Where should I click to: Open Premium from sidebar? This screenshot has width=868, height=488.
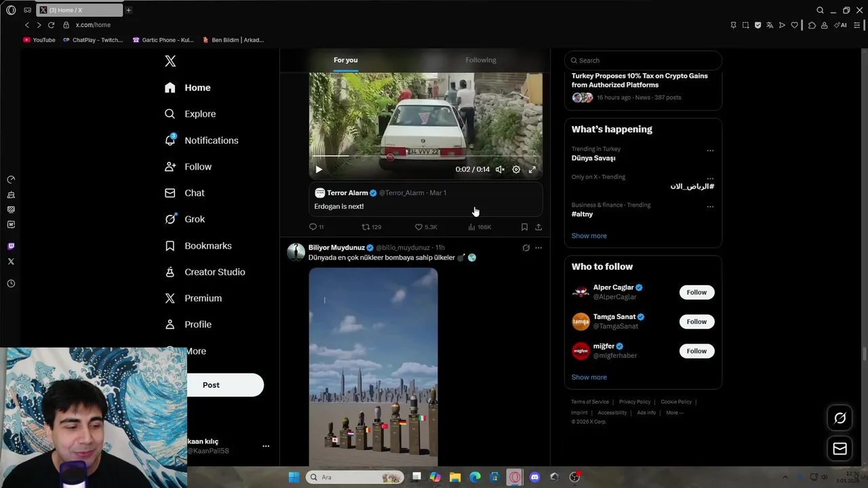(193, 298)
